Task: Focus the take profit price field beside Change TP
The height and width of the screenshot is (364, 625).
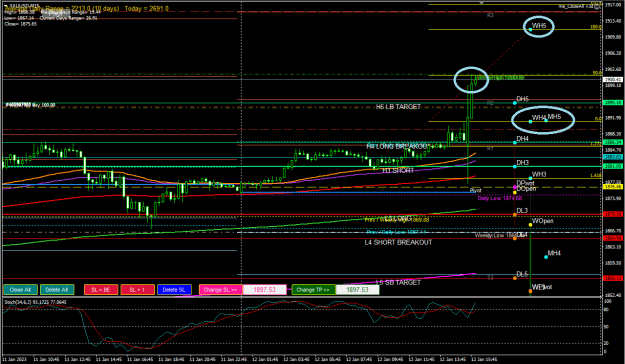Action: click(358, 290)
